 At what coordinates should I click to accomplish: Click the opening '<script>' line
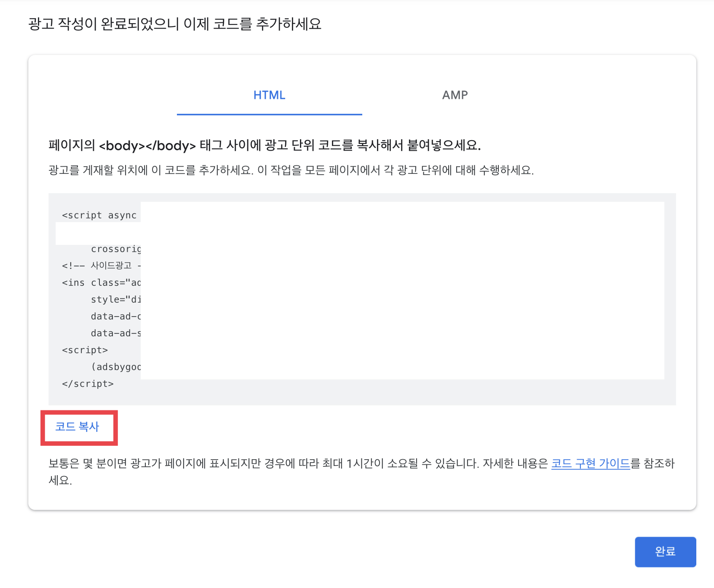[x=85, y=350]
